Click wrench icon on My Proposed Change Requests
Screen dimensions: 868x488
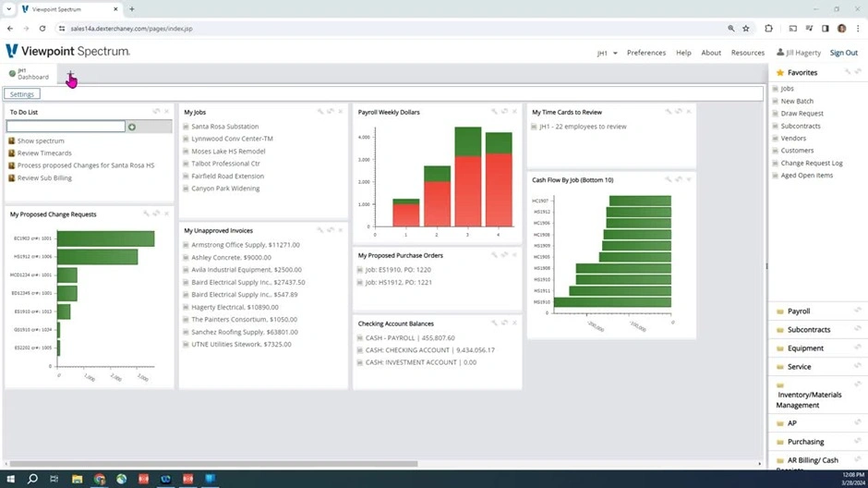(146, 214)
